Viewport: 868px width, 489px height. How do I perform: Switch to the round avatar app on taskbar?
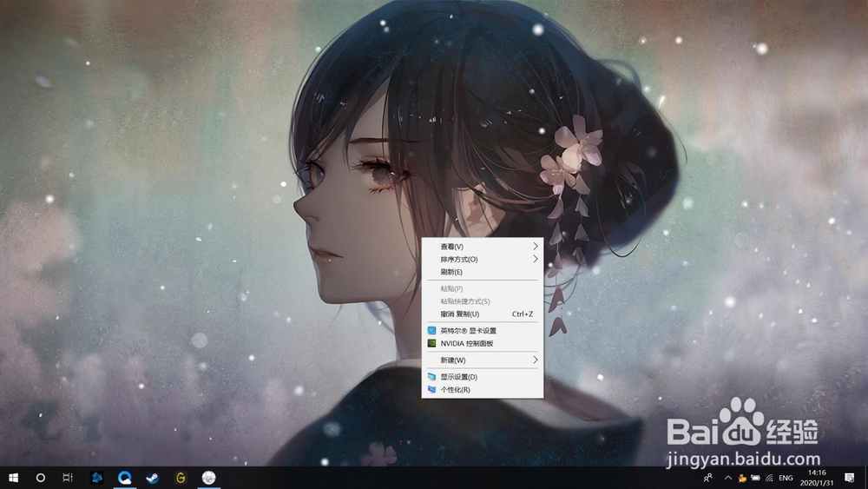click(208, 478)
